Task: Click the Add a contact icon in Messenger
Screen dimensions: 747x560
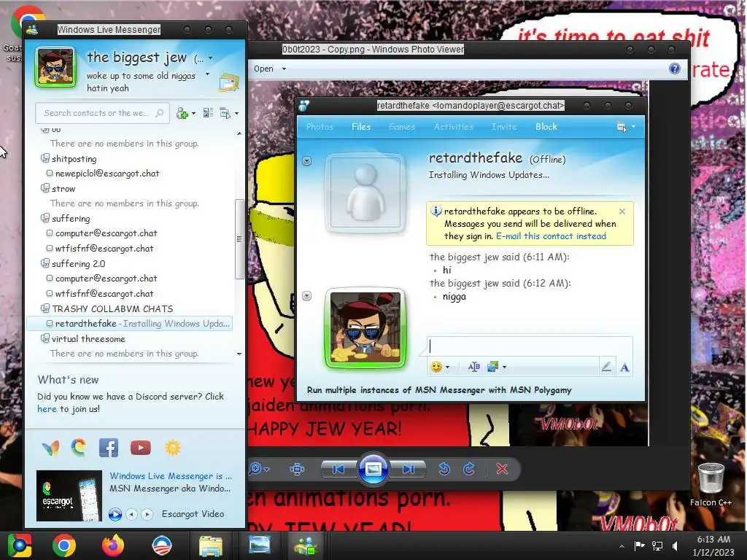Action: [182, 113]
